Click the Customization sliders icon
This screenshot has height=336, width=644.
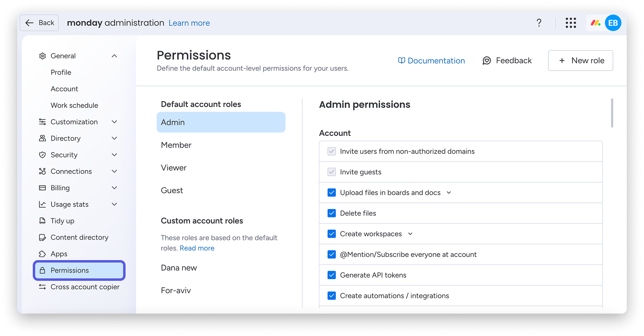click(42, 122)
